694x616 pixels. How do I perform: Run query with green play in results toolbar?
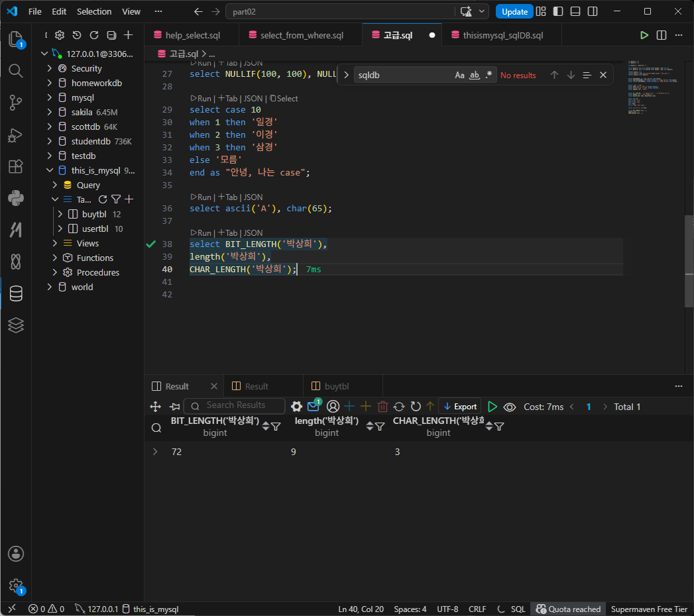point(492,407)
